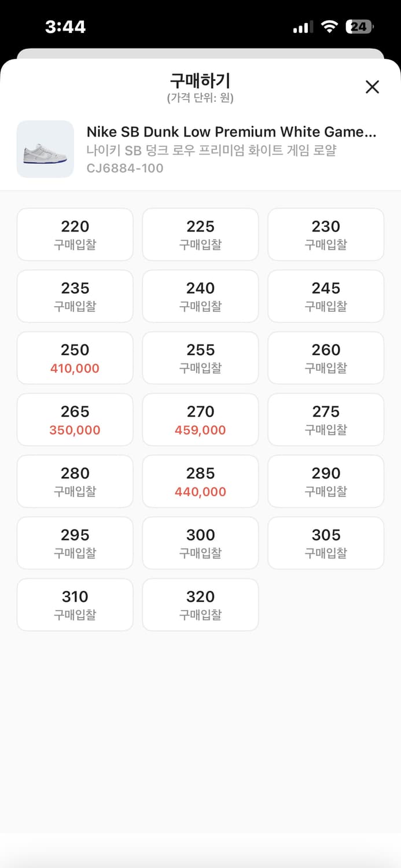The image size is (401, 868).
Task: Select size 320 purchase bid
Action: point(200,605)
